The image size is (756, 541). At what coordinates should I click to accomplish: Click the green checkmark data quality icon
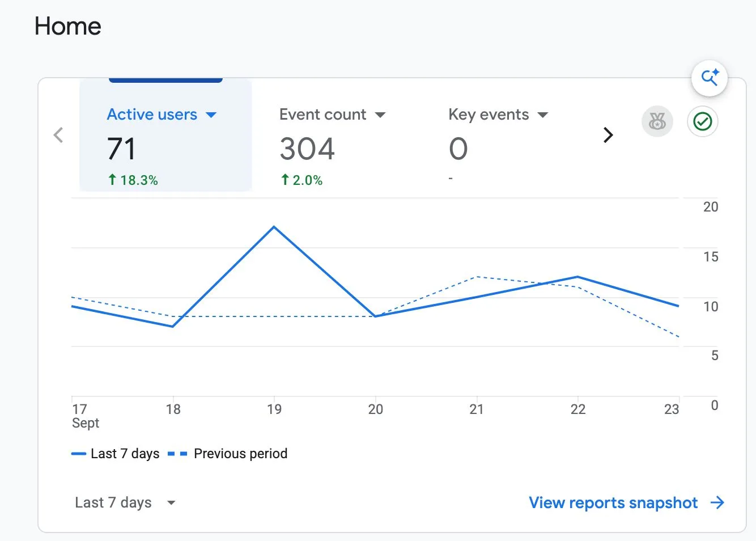pyautogui.click(x=703, y=121)
